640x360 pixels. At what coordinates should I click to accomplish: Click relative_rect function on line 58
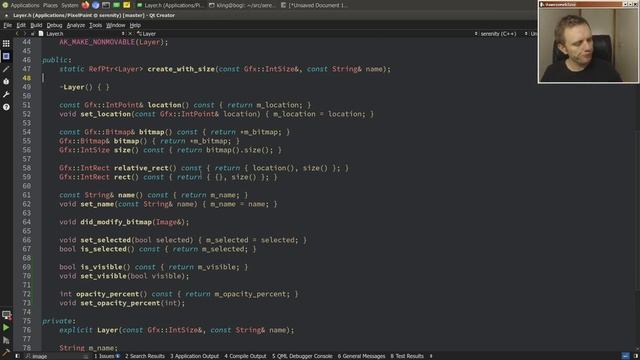[x=141, y=168]
